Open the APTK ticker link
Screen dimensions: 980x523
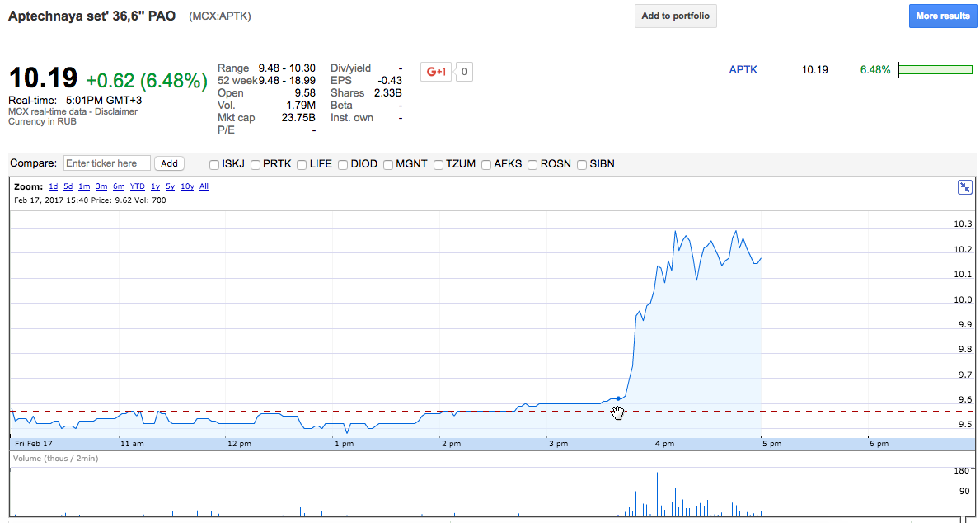tap(743, 70)
